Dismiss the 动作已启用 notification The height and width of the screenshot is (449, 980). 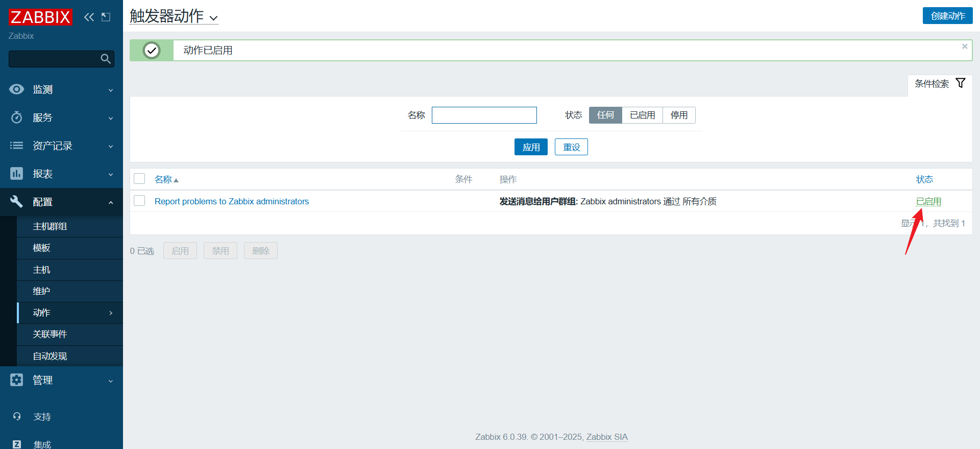(964, 46)
